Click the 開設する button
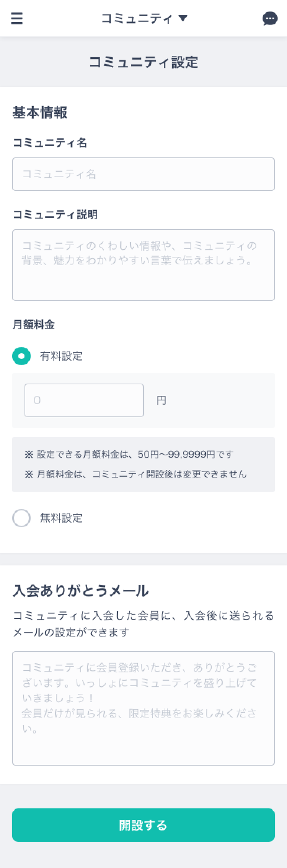 (143, 825)
